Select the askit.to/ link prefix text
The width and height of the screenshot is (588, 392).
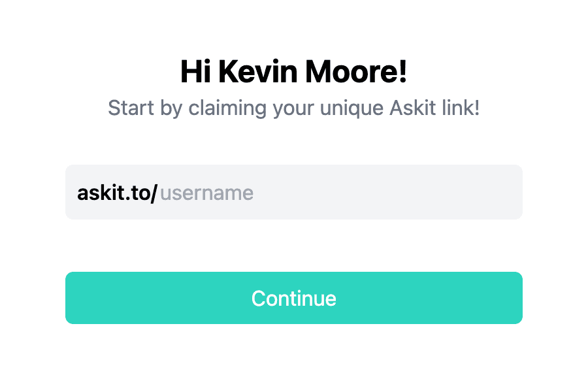click(x=118, y=192)
